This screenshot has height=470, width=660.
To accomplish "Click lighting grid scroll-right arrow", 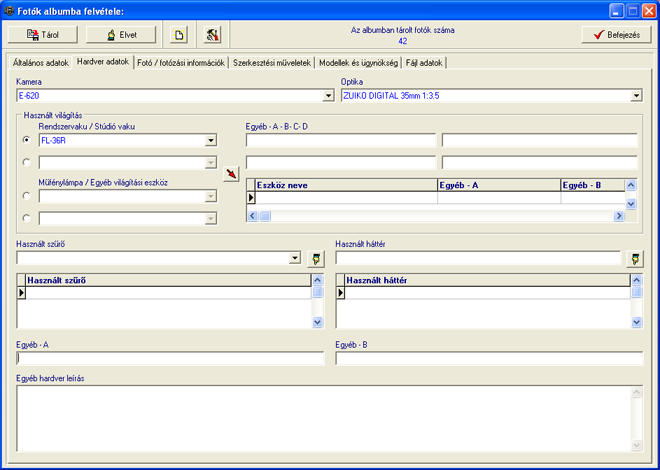I will pyautogui.click(x=619, y=216).
